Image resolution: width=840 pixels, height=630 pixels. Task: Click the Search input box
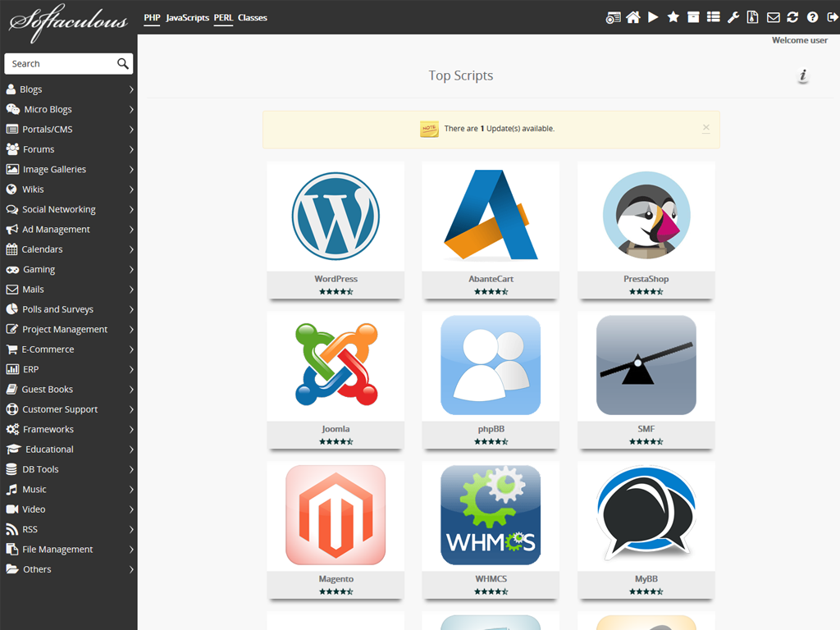(x=62, y=63)
